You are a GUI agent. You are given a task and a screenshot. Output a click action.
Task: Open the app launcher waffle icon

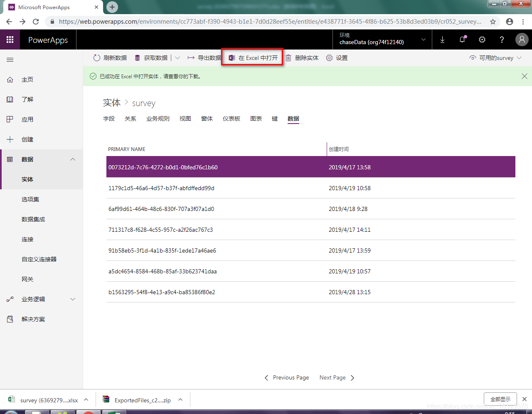[10, 40]
